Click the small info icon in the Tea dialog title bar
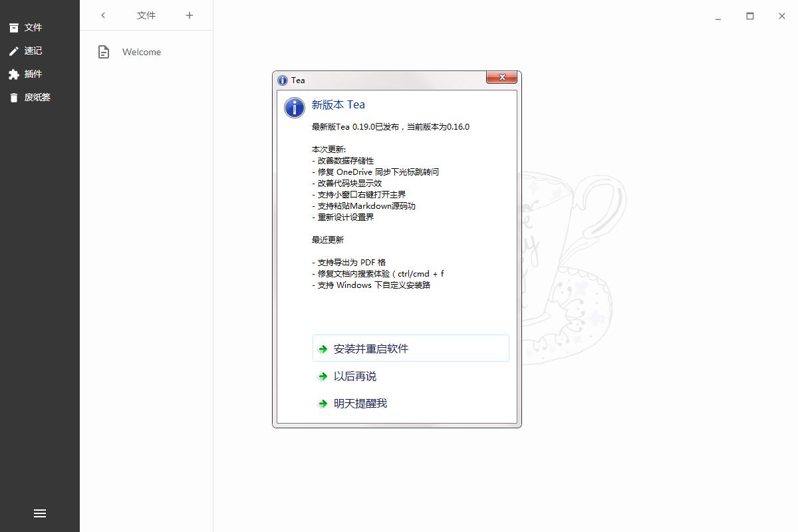 [283, 80]
